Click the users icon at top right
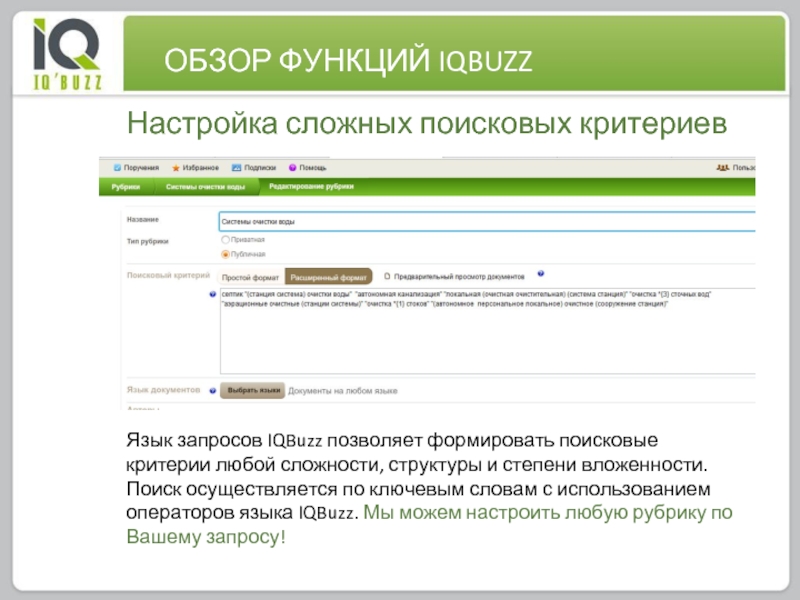 [x=722, y=167]
